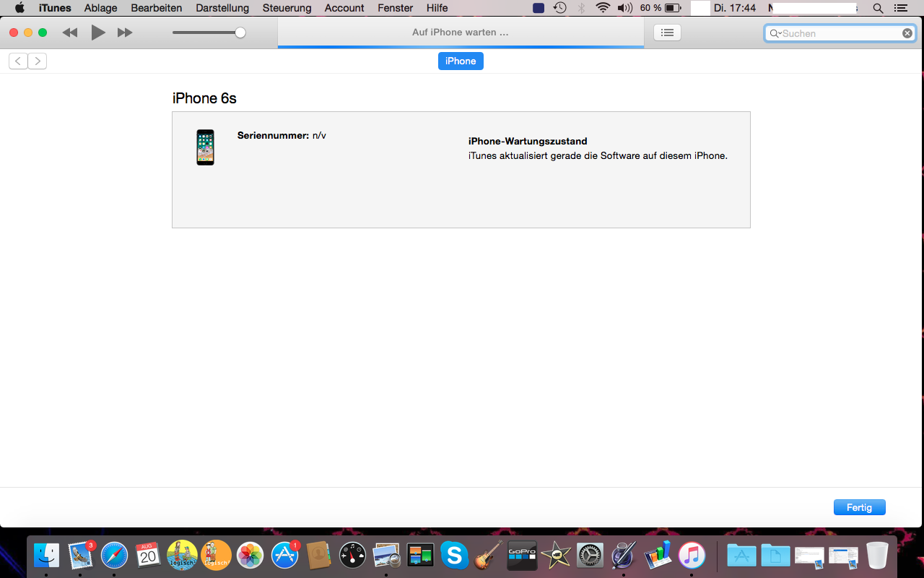Click the clock showing Di. 17:44
The width and height of the screenshot is (924, 578).
(735, 8)
